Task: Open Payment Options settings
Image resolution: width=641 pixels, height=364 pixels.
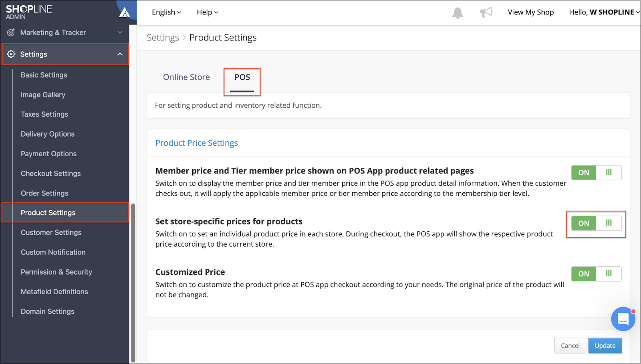Action: (48, 154)
